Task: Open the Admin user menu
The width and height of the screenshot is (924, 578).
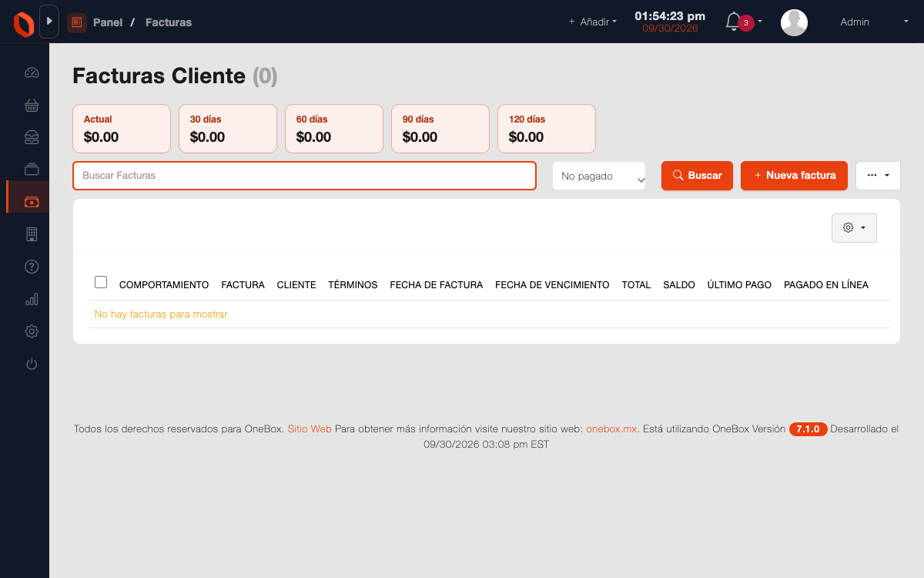Action: pyautogui.click(x=875, y=22)
